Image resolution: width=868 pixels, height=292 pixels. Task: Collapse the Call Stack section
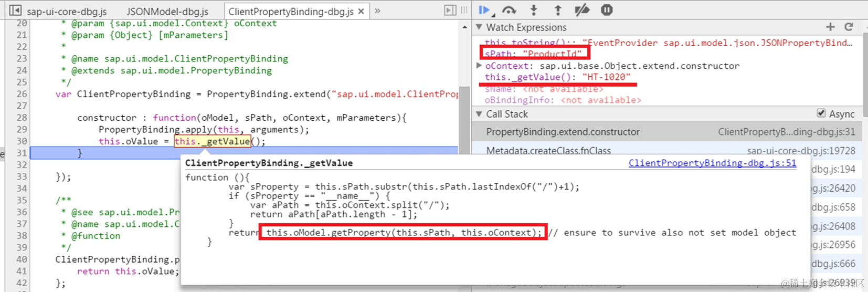pos(479,114)
